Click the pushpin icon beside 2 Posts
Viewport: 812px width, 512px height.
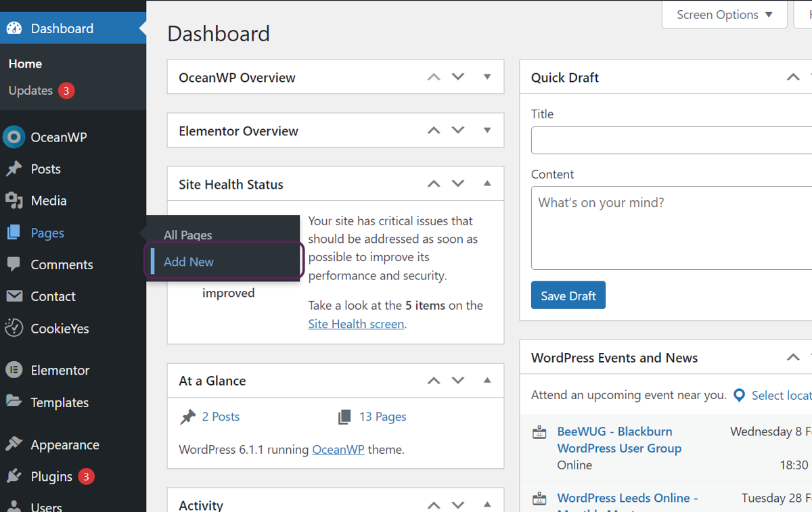pos(187,417)
